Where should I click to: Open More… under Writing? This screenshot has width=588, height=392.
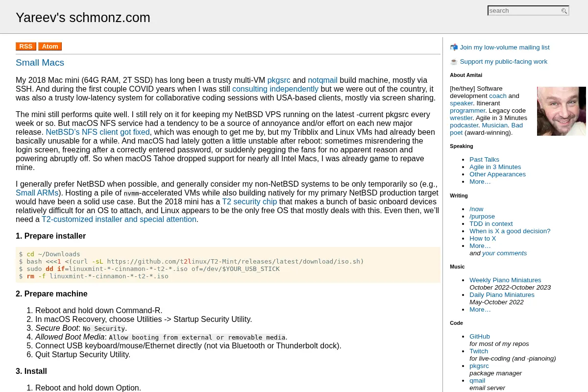[480, 246]
